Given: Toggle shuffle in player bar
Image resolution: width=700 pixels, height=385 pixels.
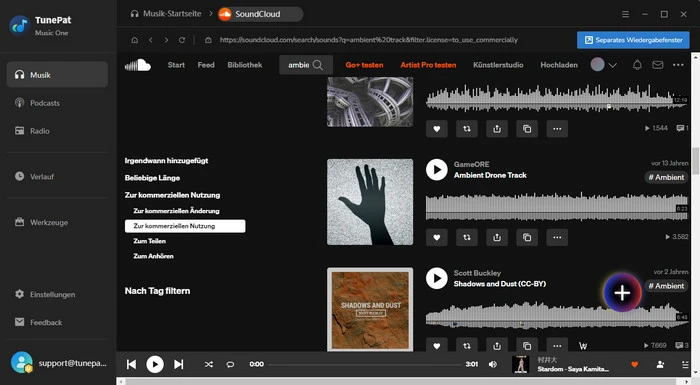Looking at the screenshot, I should [x=208, y=364].
